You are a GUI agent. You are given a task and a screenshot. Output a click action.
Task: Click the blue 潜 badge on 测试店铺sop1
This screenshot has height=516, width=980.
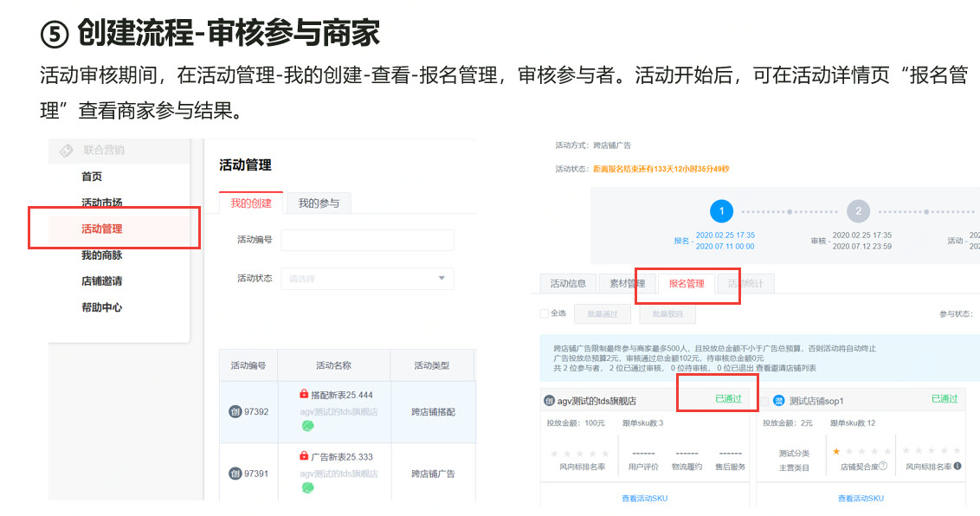pyautogui.click(x=779, y=401)
